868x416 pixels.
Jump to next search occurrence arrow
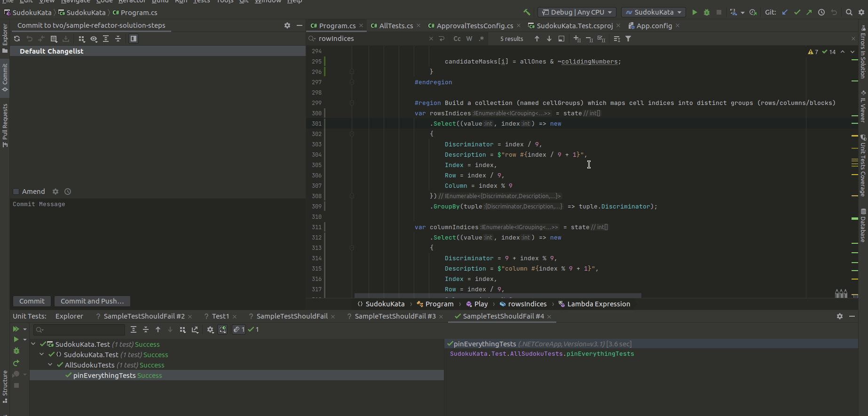point(549,39)
